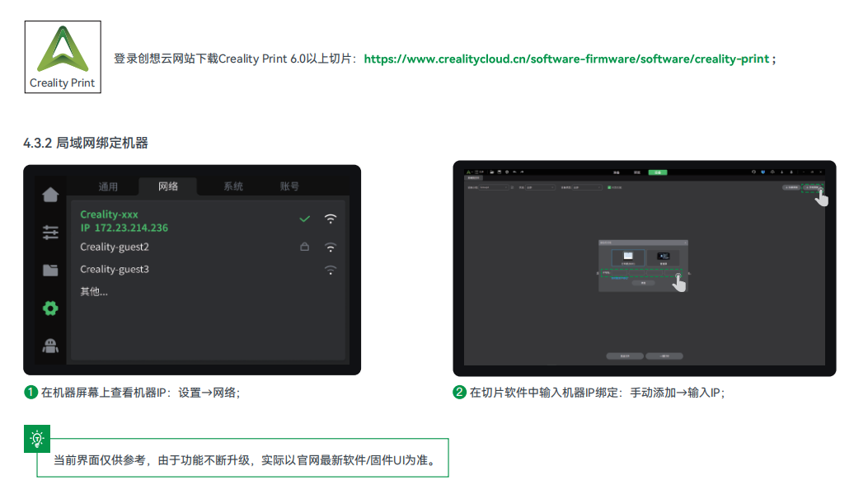
Task: Select the Creality-guest2 network
Action: [x=115, y=247]
